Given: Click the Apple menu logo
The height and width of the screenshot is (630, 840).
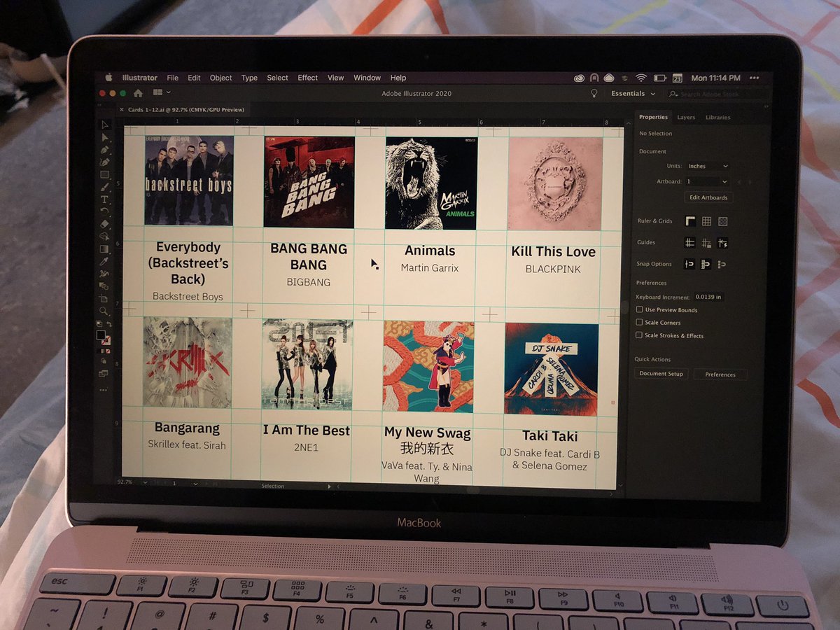Looking at the screenshot, I should [108, 78].
